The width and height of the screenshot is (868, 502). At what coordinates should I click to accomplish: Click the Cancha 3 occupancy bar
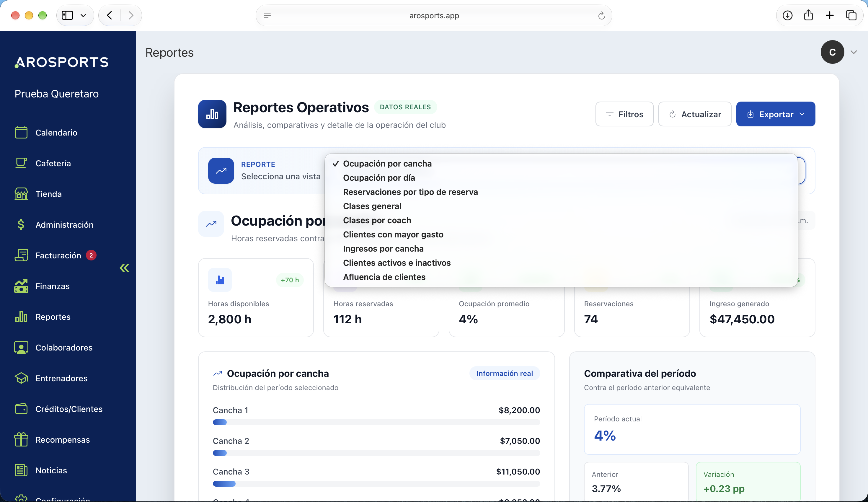[x=376, y=483]
